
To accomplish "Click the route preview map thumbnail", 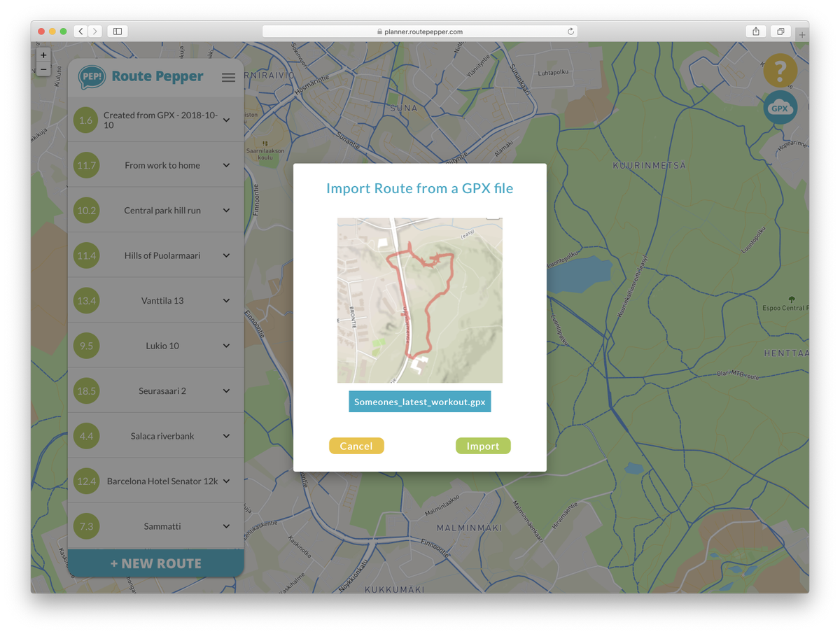I will coord(420,300).
